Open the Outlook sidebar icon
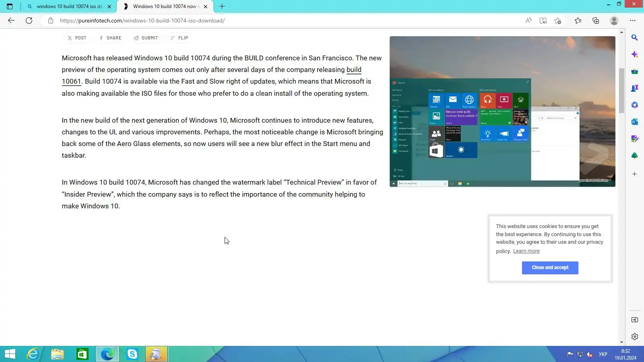 (x=635, y=122)
